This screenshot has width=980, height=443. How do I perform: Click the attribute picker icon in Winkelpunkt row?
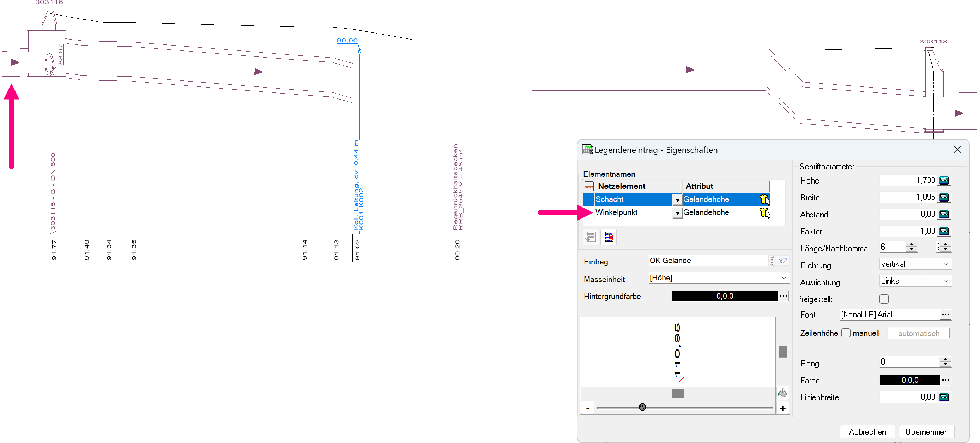tap(764, 213)
